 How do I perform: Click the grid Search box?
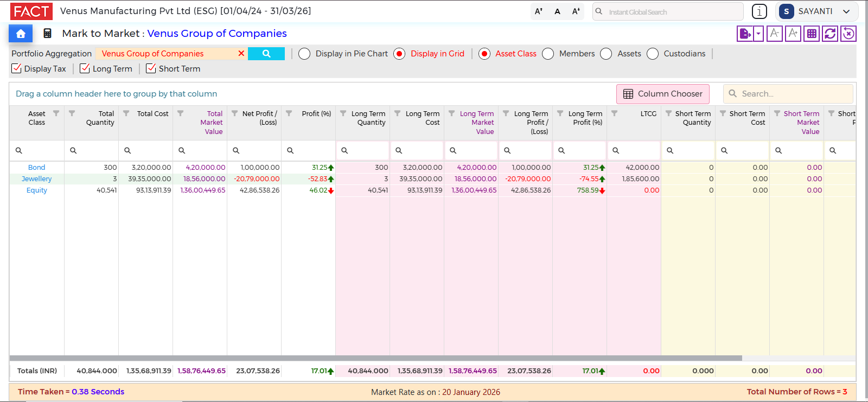[788, 94]
